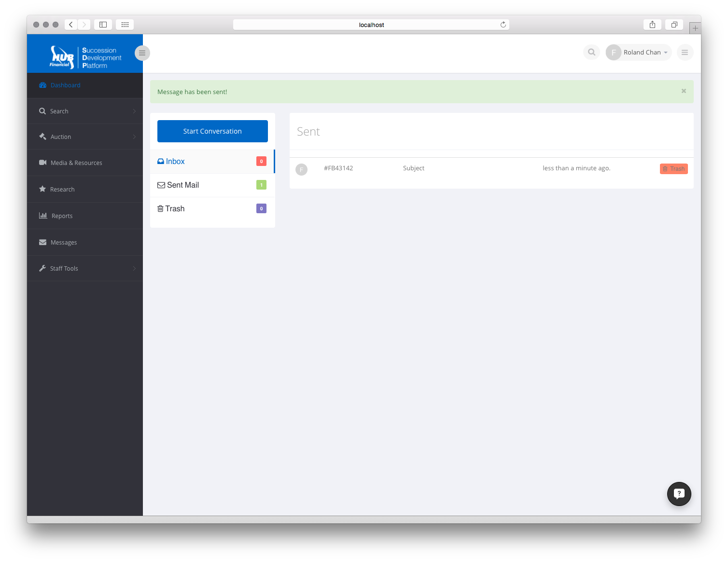Click the Sent Mail envelope icon
Image resolution: width=728 pixels, height=562 pixels.
click(161, 185)
